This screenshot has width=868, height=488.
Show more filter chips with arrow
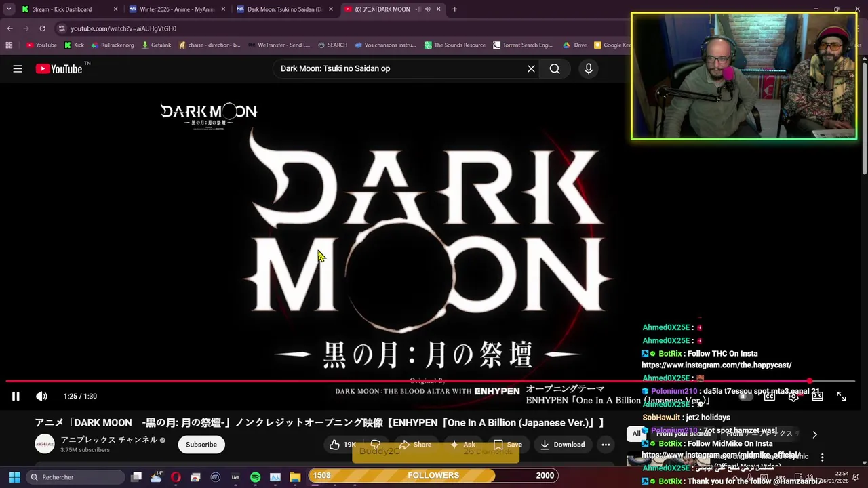pos(814,434)
